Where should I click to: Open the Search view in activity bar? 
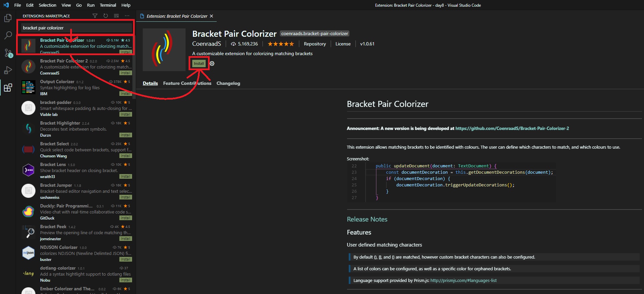coord(8,35)
